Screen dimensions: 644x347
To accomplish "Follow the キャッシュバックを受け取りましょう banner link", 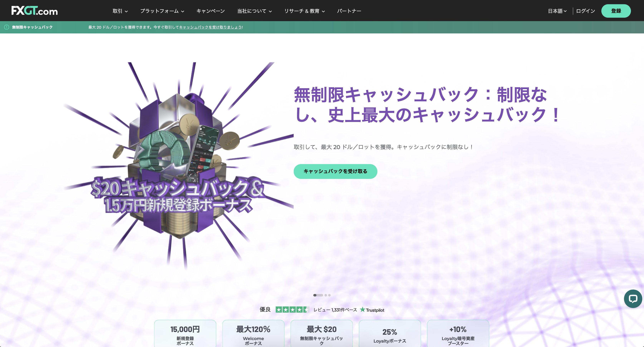I will pyautogui.click(x=210, y=27).
